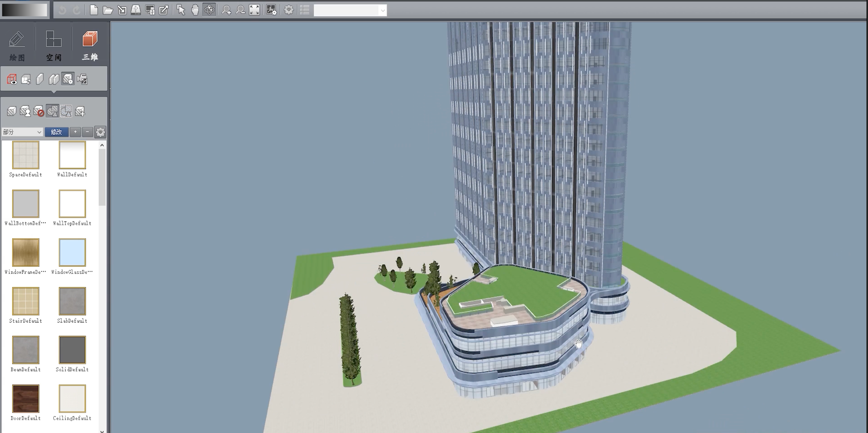Open the folder icon to load project
Viewport: 868px width, 433px height.
click(x=108, y=10)
